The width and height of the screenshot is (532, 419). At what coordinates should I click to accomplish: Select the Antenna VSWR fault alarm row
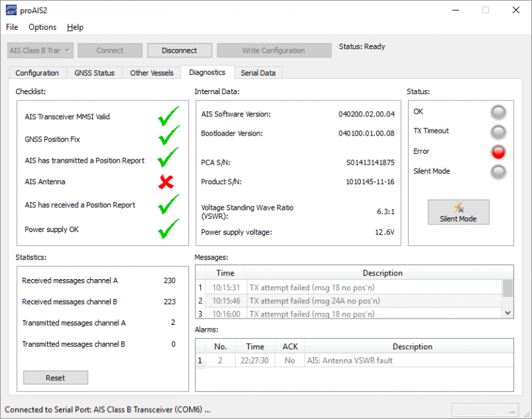pyautogui.click(x=360, y=361)
